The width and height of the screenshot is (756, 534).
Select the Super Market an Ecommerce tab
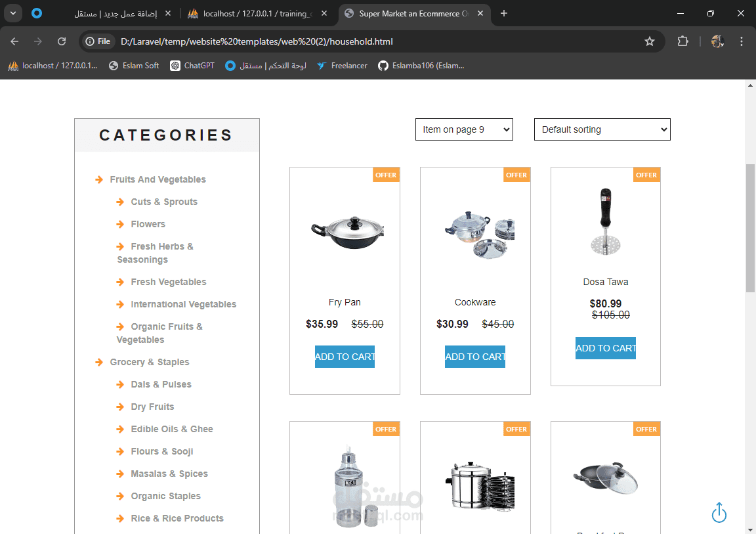point(413,14)
